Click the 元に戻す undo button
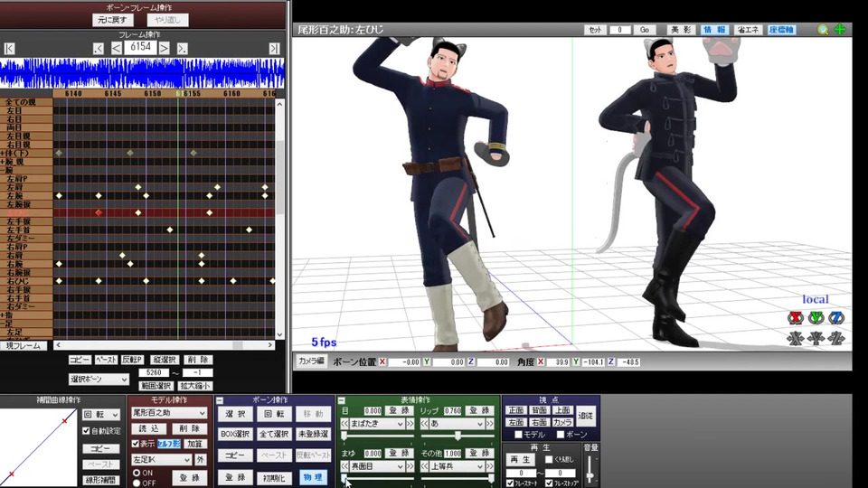 click(112, 20)
